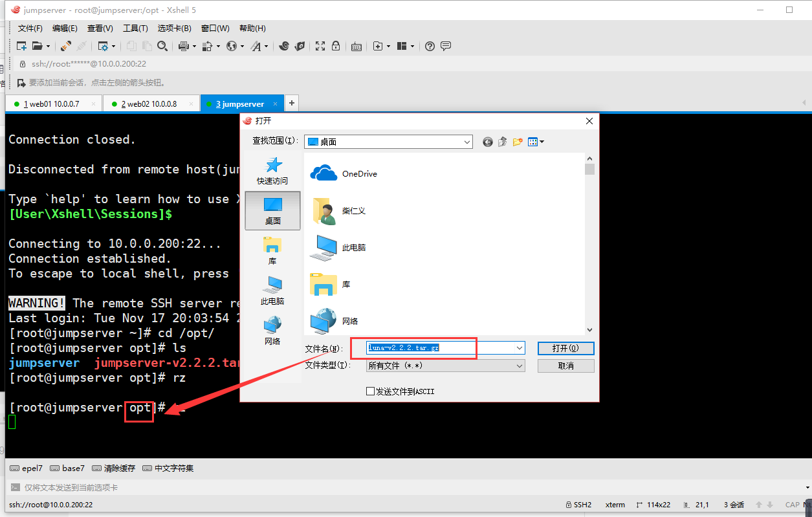
Task: Open the 查看(V) menu
Action: coord(100,28)
